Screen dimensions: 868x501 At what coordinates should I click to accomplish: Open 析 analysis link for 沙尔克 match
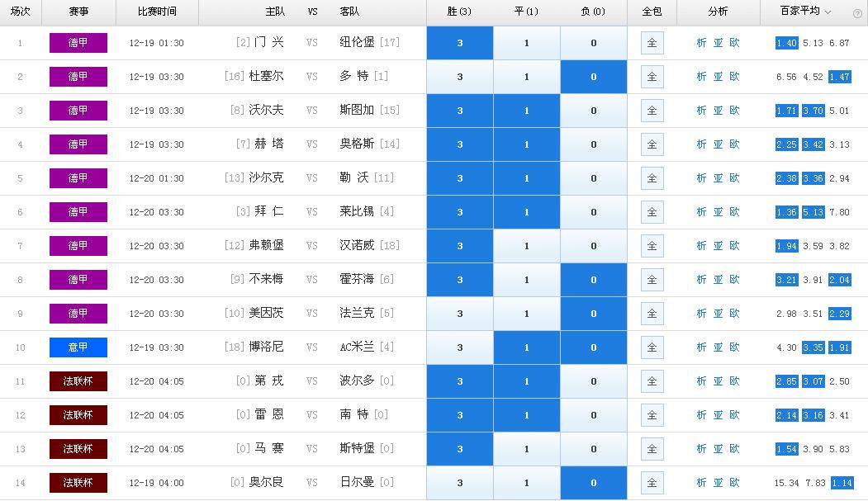(701, 178)
